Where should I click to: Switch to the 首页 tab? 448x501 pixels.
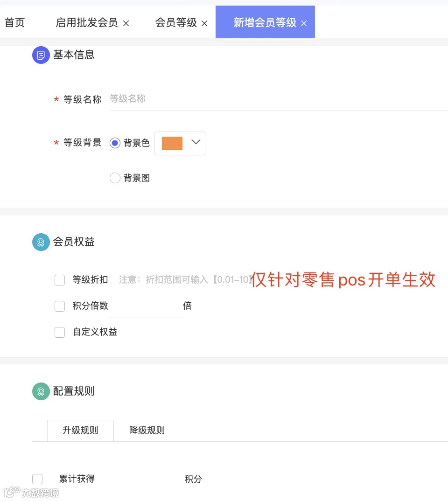click(x=15, y=22)
